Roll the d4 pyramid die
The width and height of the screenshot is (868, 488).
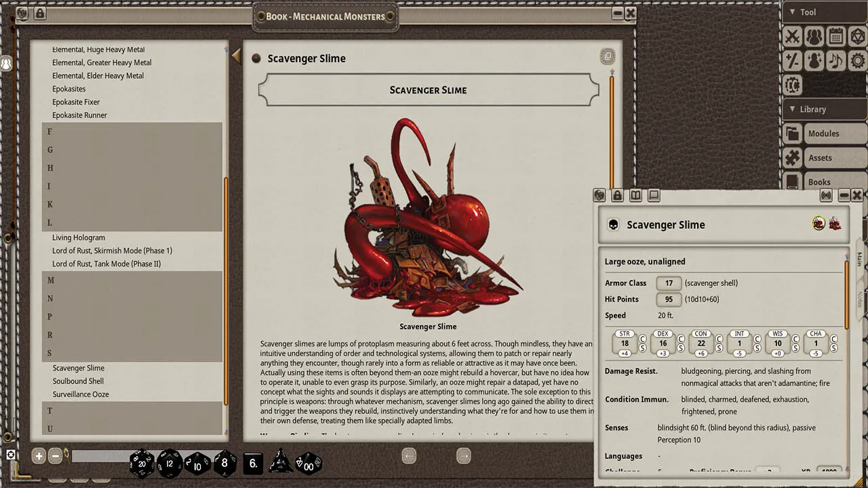(281, 463)
